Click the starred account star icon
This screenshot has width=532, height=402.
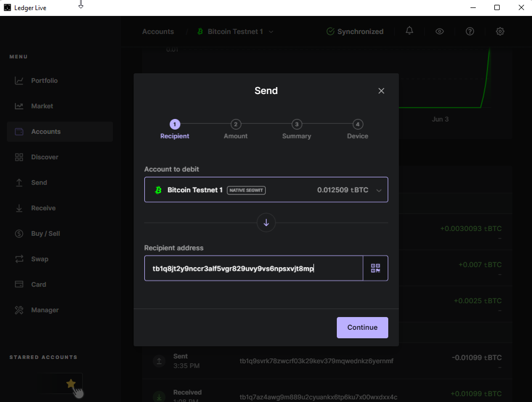pos(71,383)
